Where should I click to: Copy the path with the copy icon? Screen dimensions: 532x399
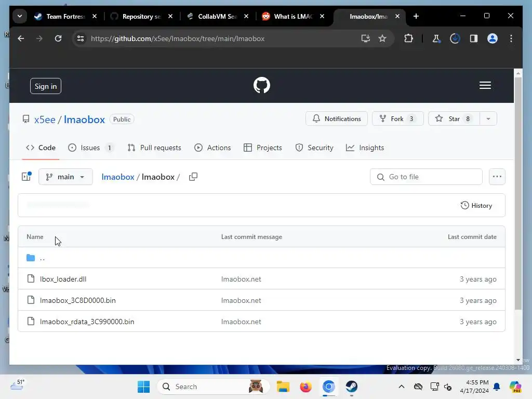click(x=193, y=177)
